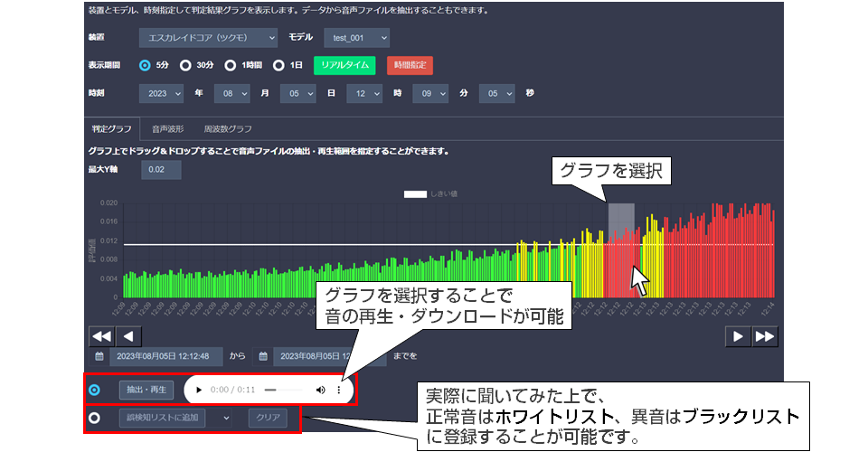Switch to the 音声波形 tab
The width and height of the screenshot is (868, 452).
click(x=168, y=129)
